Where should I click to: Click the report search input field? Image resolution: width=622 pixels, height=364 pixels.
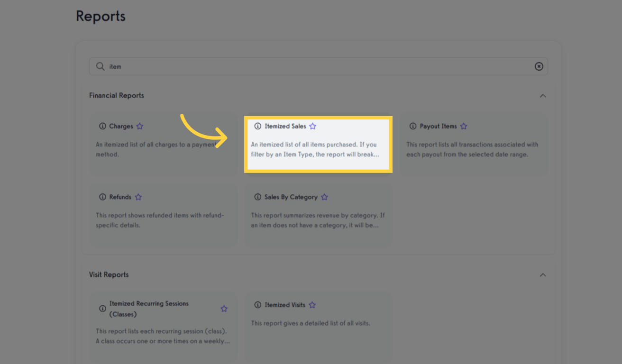pos(319,66)
